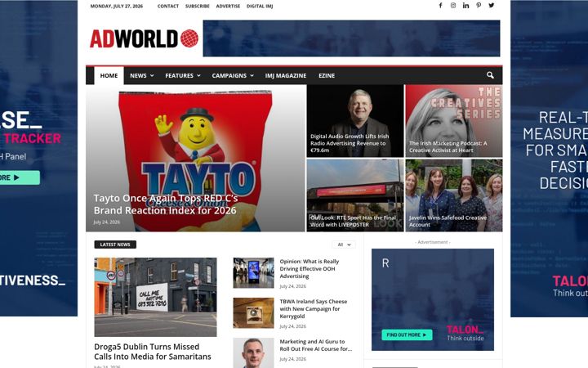
Task: Select the Home nav tab
Action: click(109, 75)
